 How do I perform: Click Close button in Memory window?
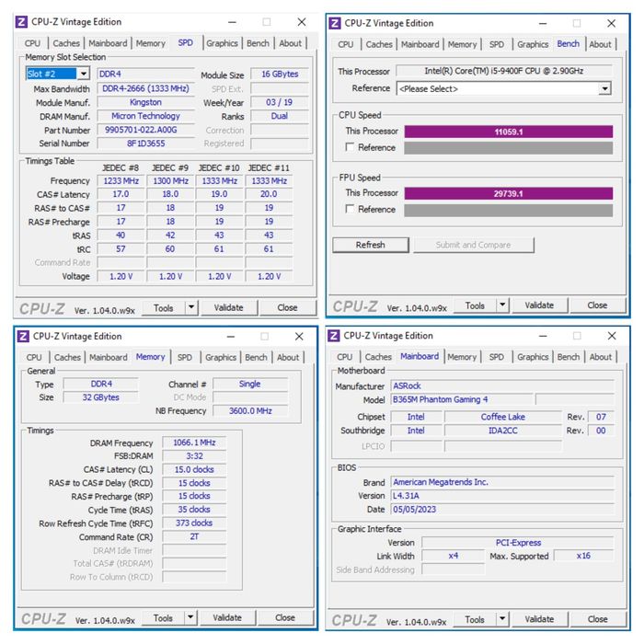coord(285,617)
